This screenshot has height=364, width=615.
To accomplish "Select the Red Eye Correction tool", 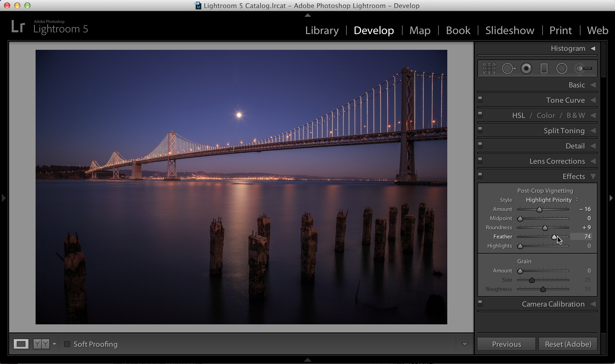I will point(526,69).
